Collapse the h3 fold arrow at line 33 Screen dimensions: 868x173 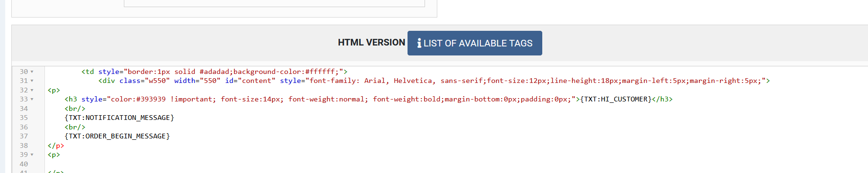coord(32,100)
